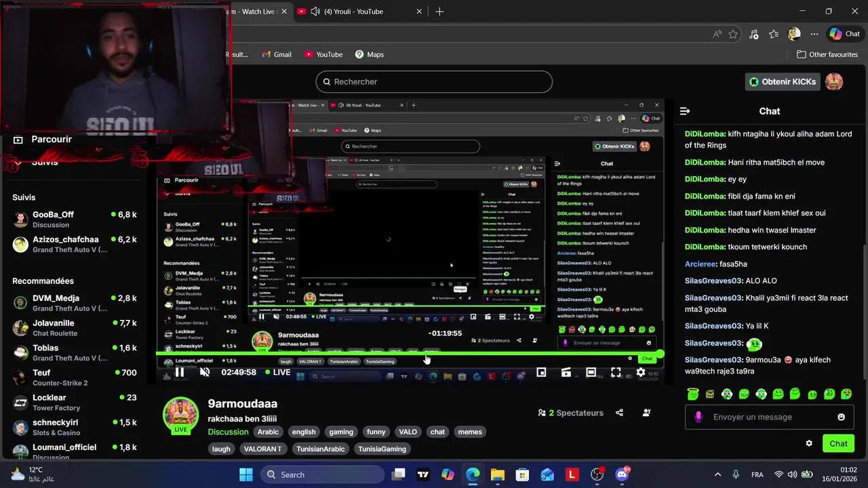Open player quality settings gear
The image size is (868, 488).
point(640,372)
